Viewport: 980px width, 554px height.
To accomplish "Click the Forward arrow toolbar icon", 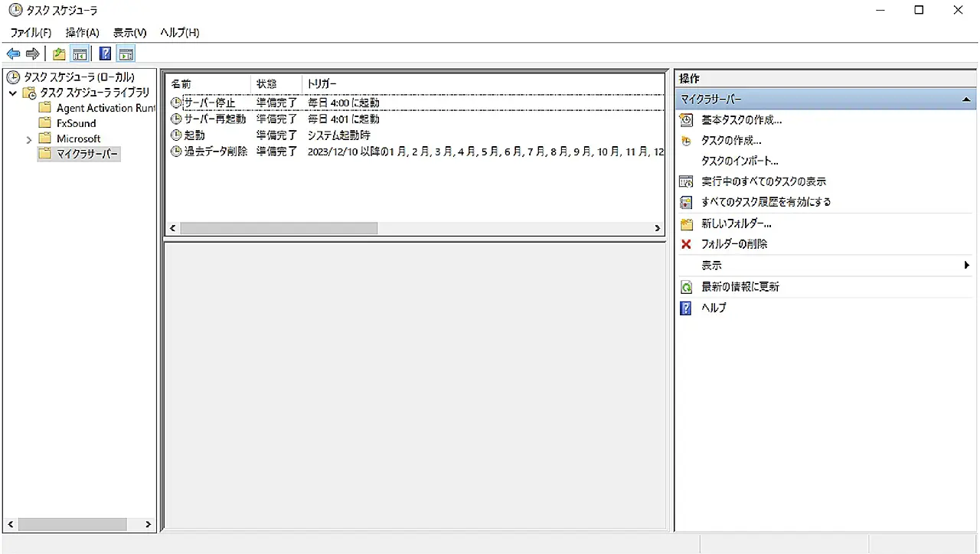I will point(32,54).
